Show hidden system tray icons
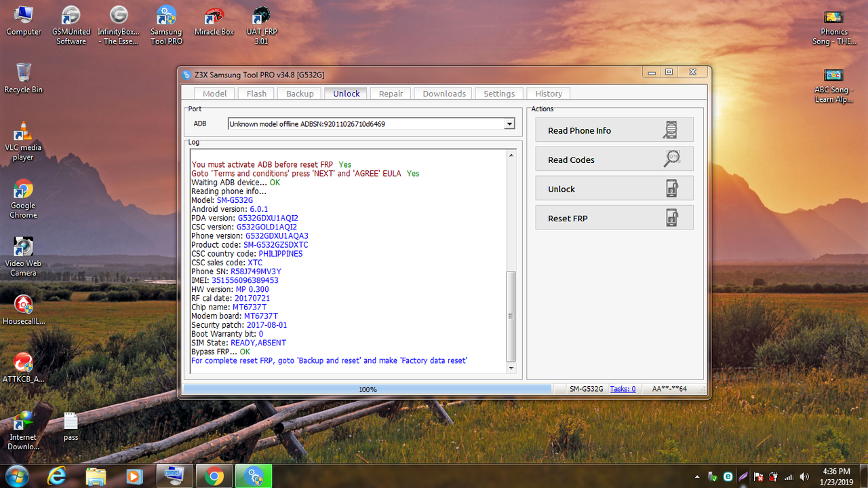This screenshot has height=488, width=868. tap(698, 476)
